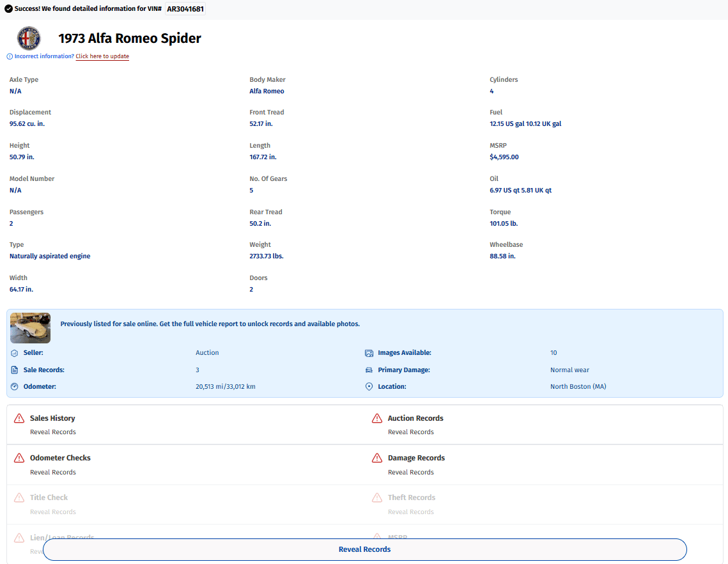Reveal records under Sales History
Viewport: 728px width, 564px height.
53,432
